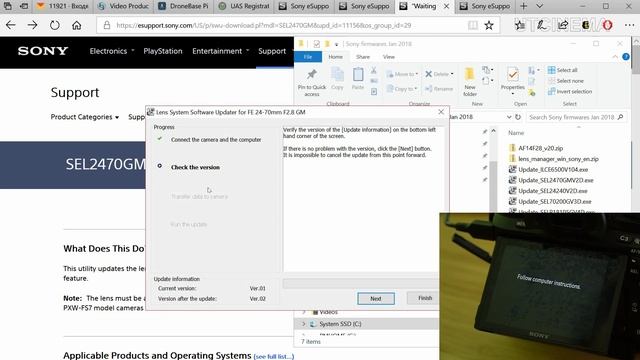Click the Cut scissors icon in Explorer

pos(373,71)
